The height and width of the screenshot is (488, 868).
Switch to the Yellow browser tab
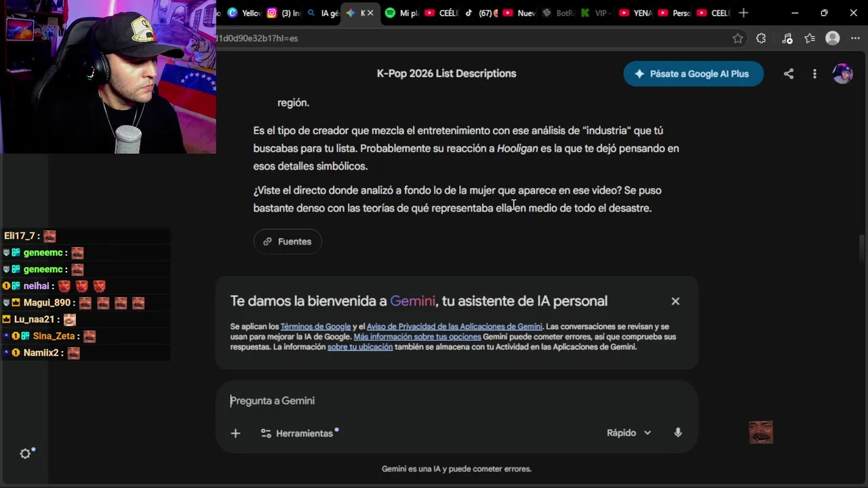(243, 13)
